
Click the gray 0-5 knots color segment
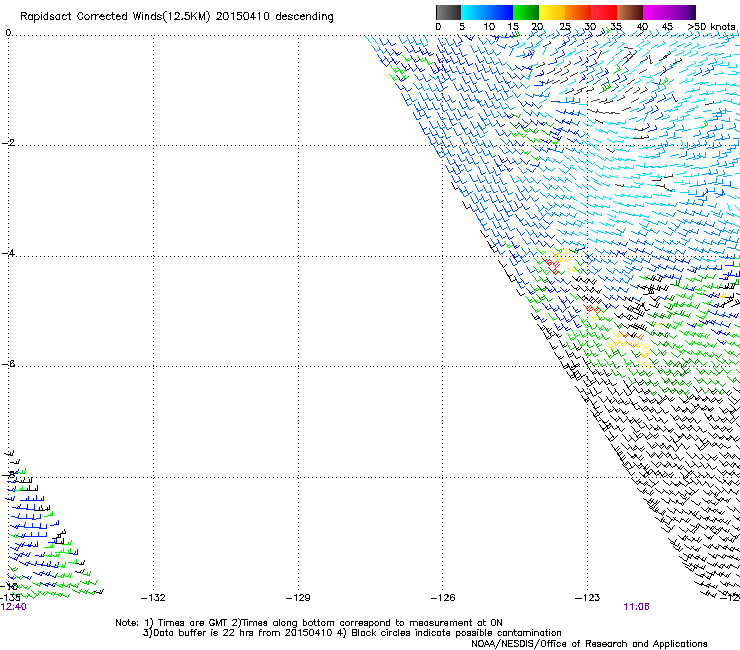pos(448,12)
